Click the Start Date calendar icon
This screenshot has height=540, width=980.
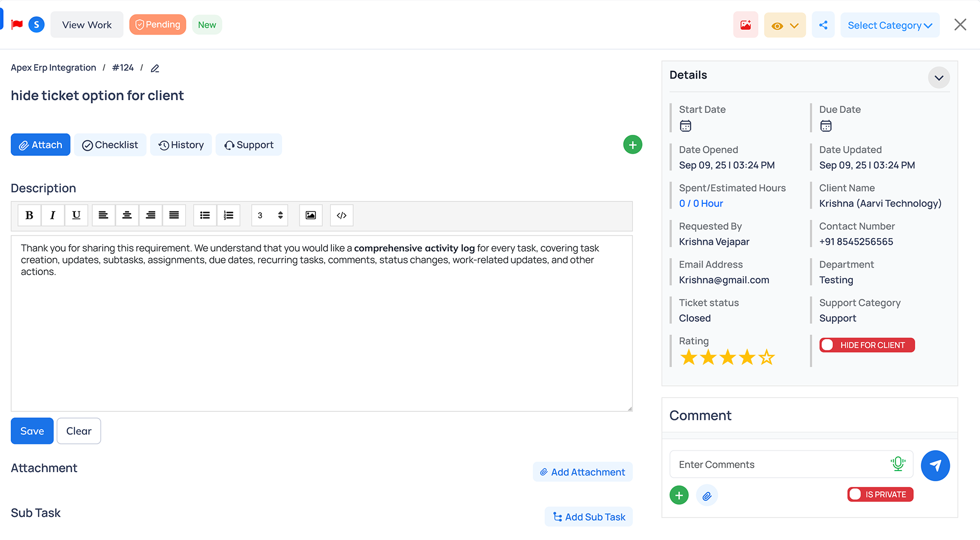point(685,126)
